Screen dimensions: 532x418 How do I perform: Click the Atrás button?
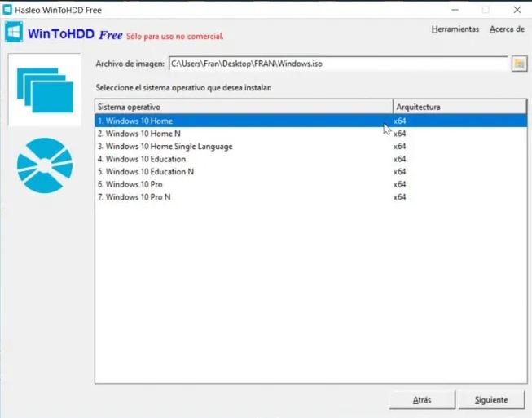click(421, 400)
